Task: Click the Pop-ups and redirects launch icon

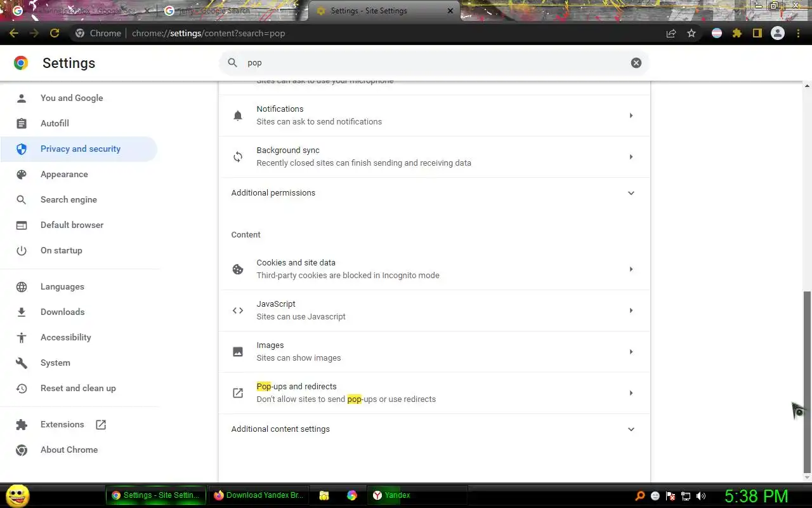Action: tap(238, 393)
